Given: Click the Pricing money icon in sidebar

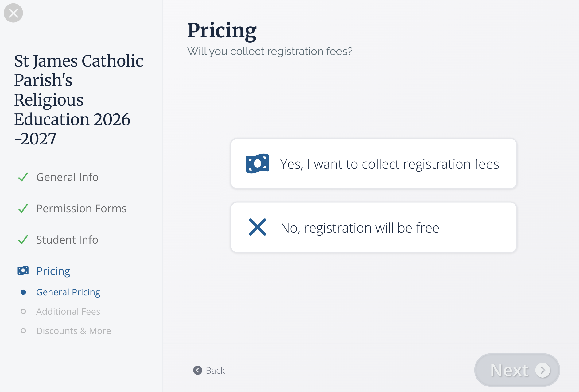Looking at the screenshot, I should pyautogui.click(x=23, y=271).
